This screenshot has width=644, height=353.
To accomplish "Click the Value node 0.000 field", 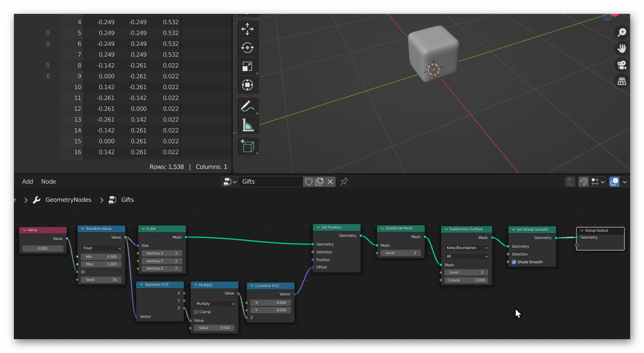I will (43, 248).
